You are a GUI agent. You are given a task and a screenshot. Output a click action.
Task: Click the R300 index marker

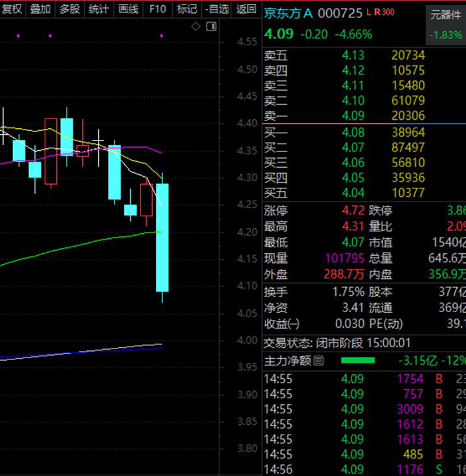384,12
